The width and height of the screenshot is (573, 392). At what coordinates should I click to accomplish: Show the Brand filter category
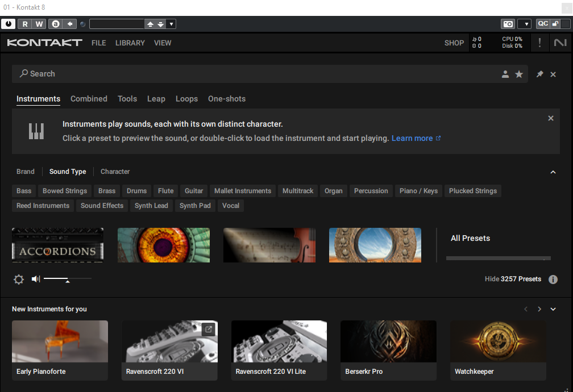pos(26,172)
